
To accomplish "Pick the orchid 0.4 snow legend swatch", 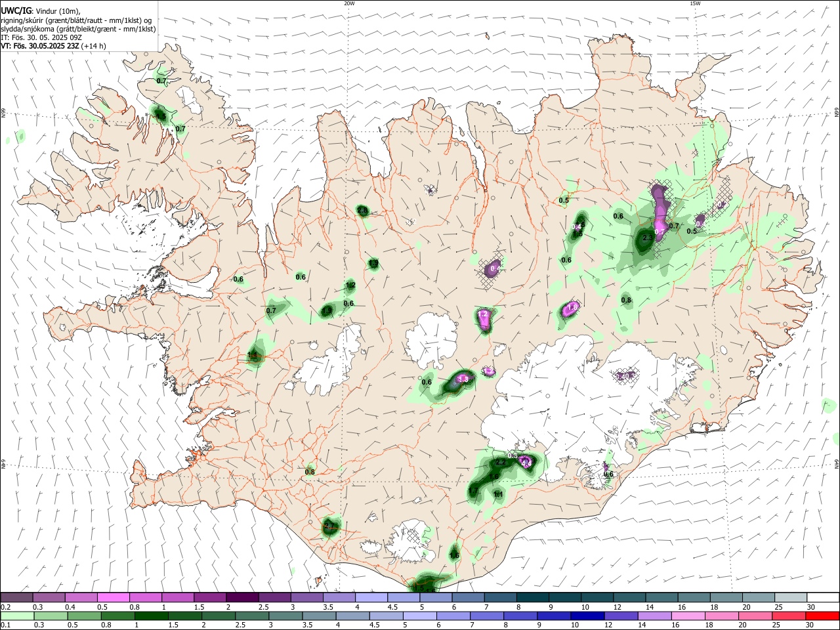I will pos(81,597).
